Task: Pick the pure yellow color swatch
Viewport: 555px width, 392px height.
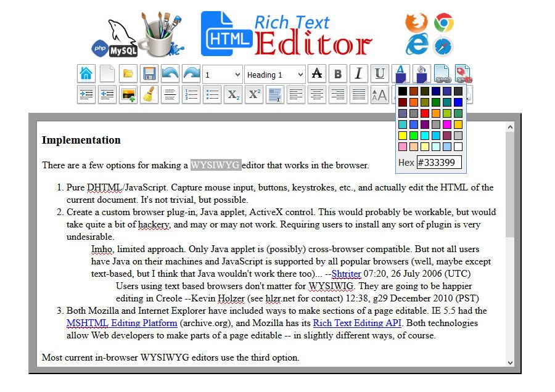Action: pyautogui.click(x=403, y=136)
